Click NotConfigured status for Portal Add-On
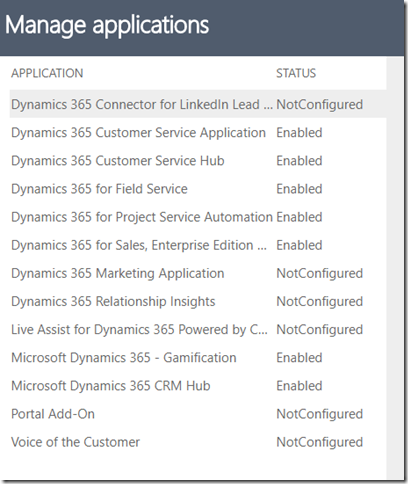408x484 pixels. (x=320, y=414)
